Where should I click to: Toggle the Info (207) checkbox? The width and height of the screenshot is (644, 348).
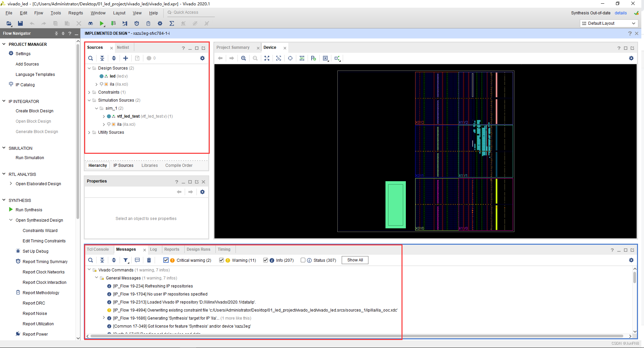[x=266, y=260]
